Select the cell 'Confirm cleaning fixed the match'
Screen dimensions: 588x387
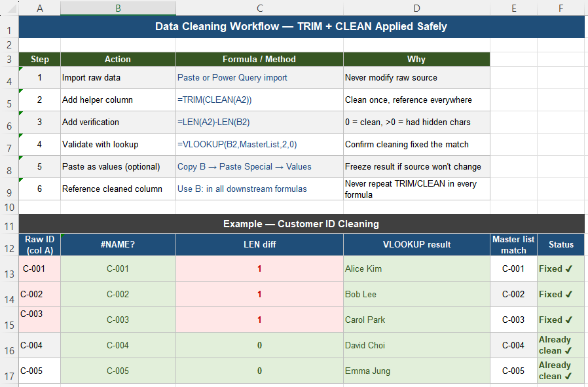pyautogui.click(x=416, y=144)
